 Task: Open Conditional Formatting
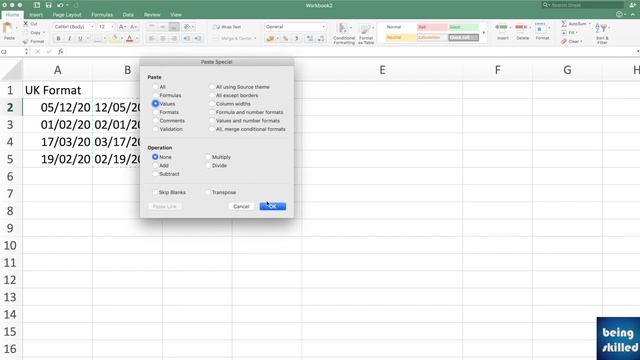[x=344, y=33]
